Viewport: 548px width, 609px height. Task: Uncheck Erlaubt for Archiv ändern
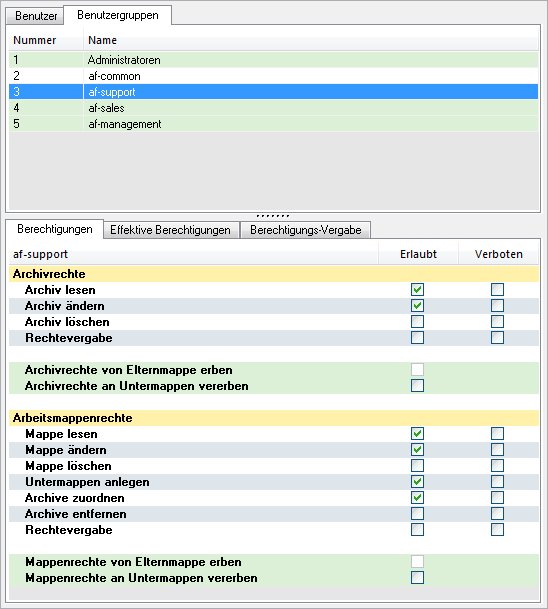click(418, 306)
